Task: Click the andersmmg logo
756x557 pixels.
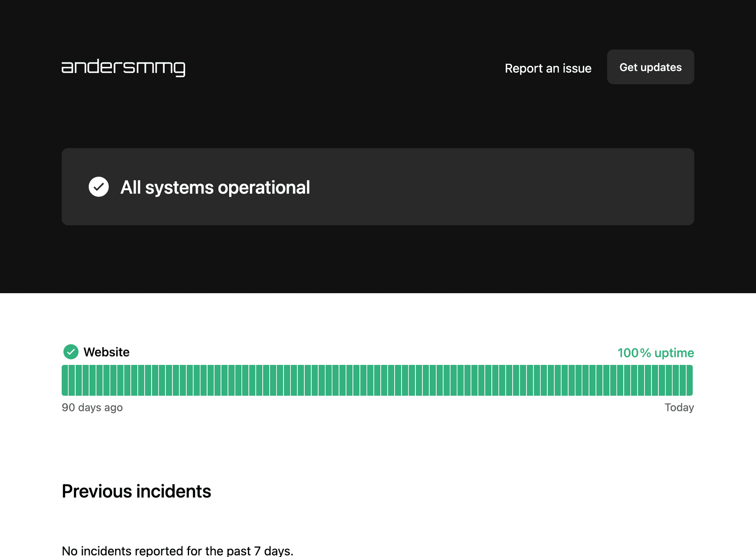Action: tap(123, 68)
